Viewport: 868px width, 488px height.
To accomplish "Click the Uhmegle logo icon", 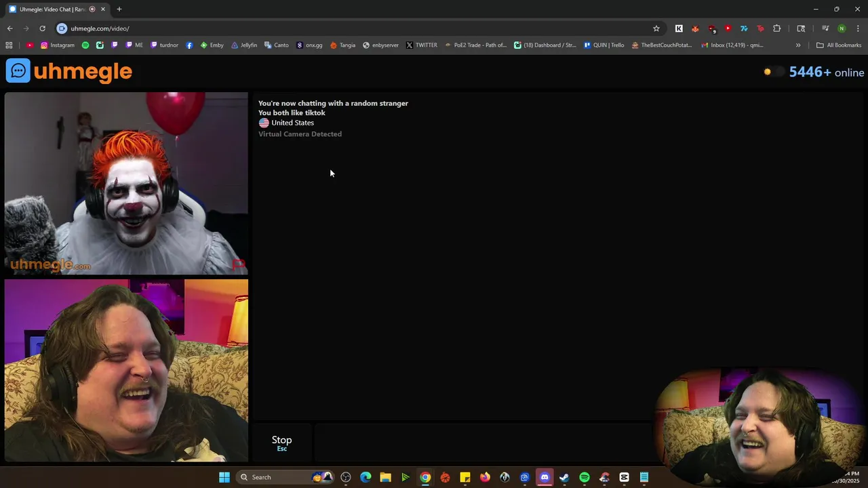I will click(x=18, y=70).
